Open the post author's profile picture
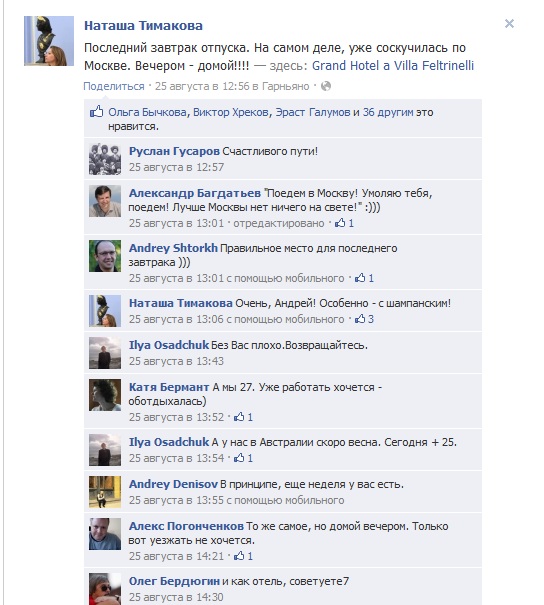The width and height of the screenshot is (544, 605). pyautogui.click(x=49, y=41)
